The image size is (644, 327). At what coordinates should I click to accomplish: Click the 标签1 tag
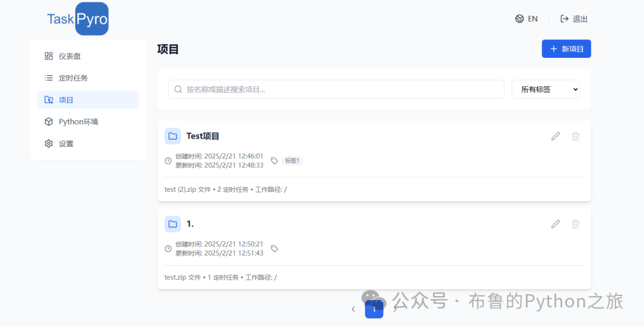[x=292, y=161]
